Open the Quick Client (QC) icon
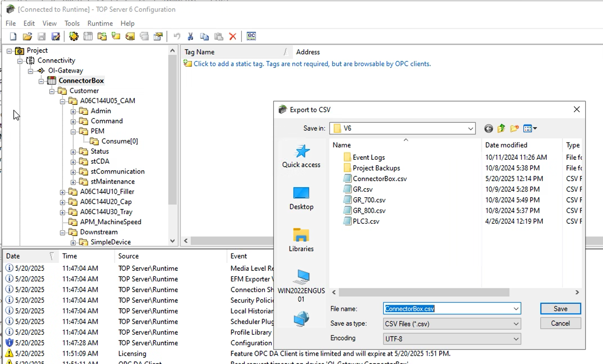This screenshot has height=364, width=603. (251, 37)
